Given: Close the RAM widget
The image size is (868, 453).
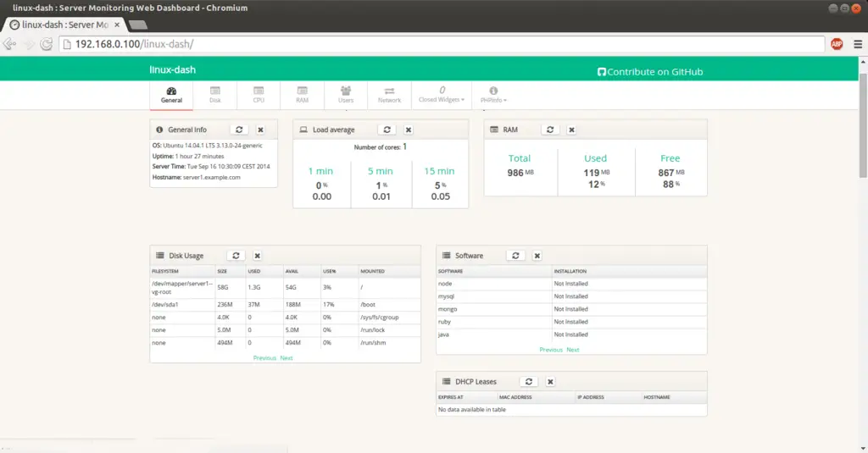Looking at the screenshot, I should pyautogui.click(x=571, y=130).
